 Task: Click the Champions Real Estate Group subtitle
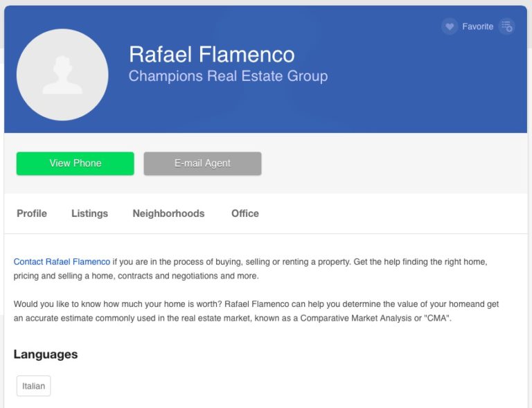(228, 76)
